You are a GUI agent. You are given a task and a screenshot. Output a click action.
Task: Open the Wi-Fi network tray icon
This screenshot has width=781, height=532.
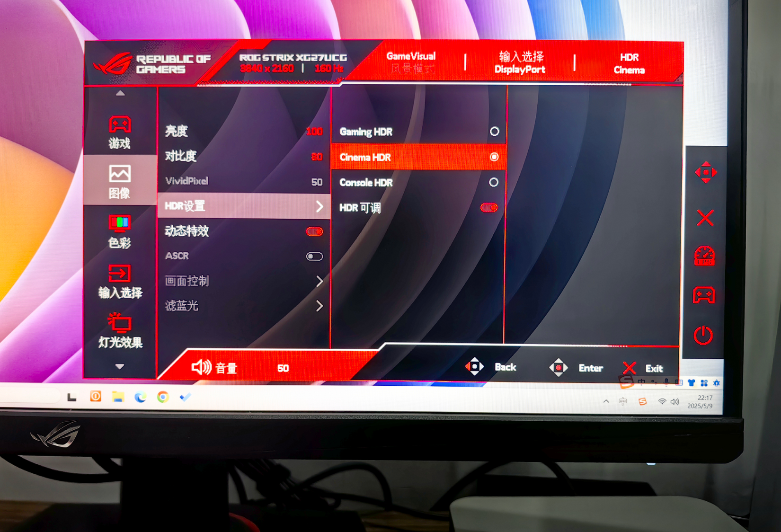tap(662, 402)
